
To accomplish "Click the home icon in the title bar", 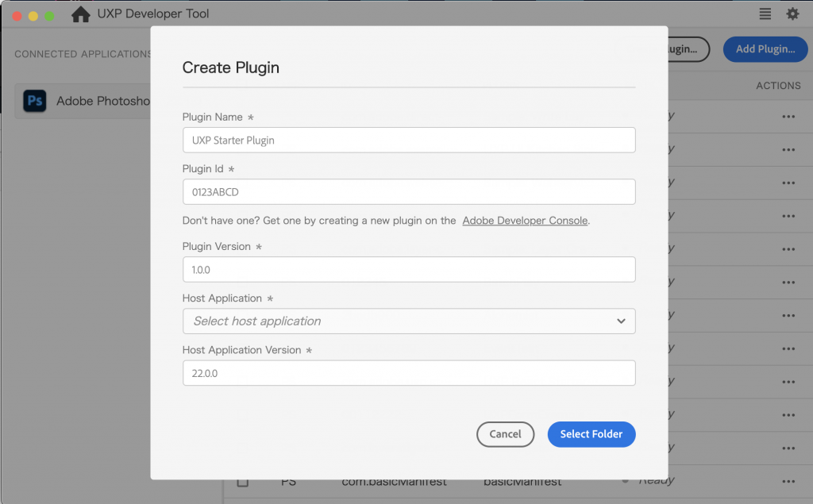I will [x=80, y=13].
